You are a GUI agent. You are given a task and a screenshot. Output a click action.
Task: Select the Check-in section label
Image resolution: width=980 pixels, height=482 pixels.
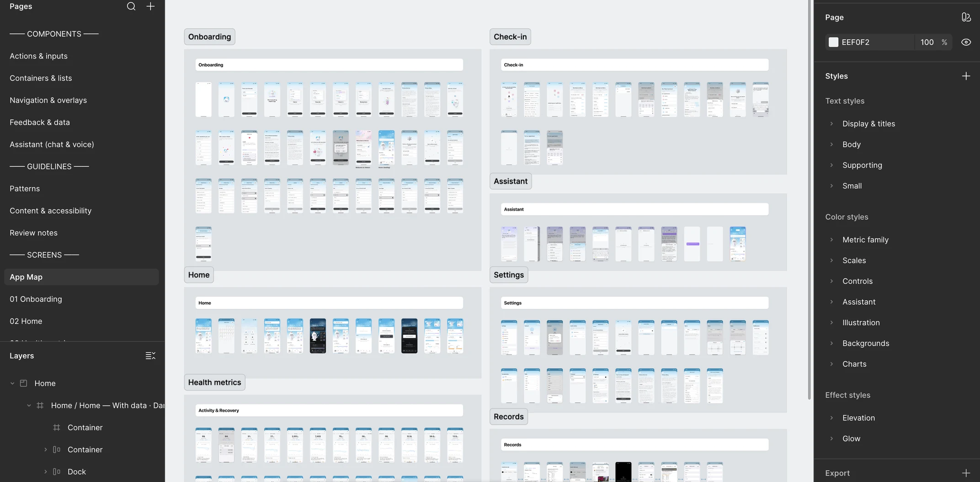[x=510, y=37]
